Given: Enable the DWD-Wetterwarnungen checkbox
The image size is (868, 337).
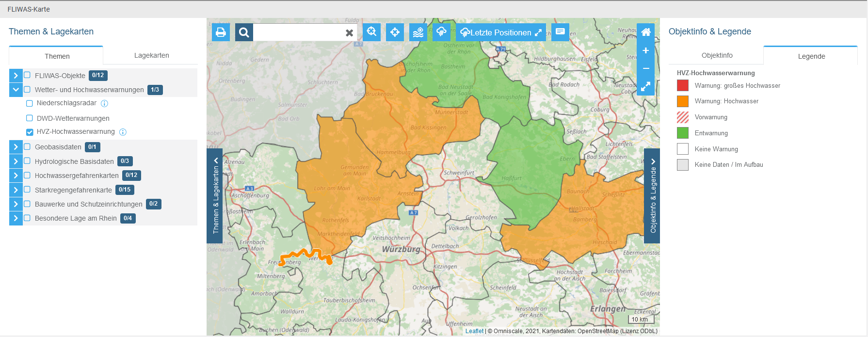Looking at the screenshot, I should click(x=30, y=118).
